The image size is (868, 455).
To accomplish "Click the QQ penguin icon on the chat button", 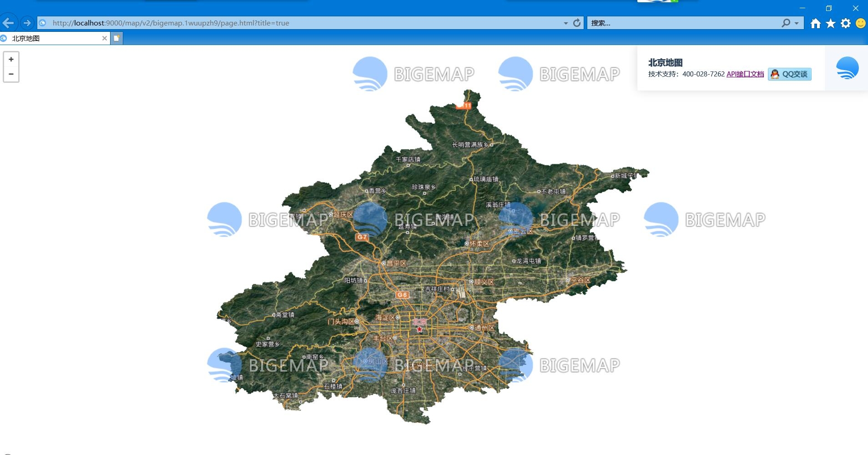I will [775, 74].
